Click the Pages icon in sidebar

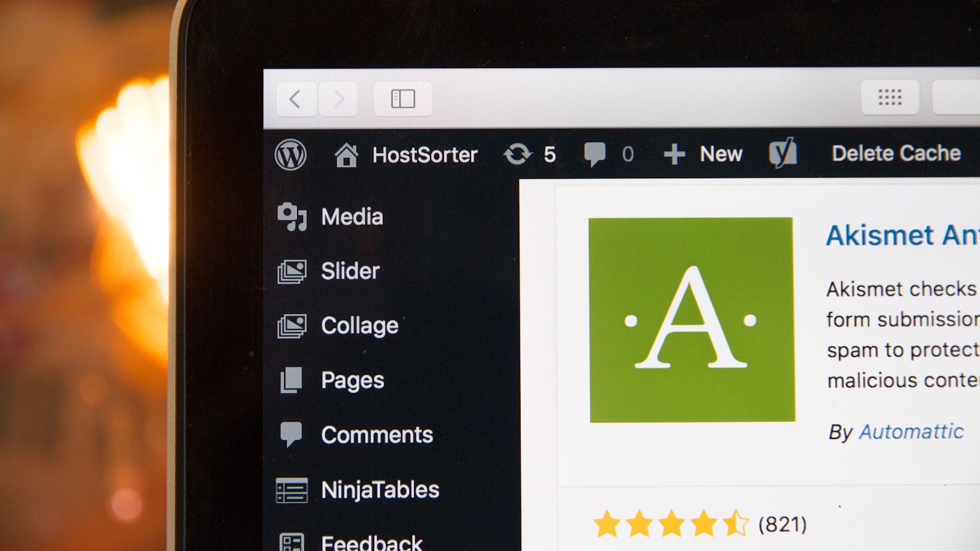coord(292,380)
